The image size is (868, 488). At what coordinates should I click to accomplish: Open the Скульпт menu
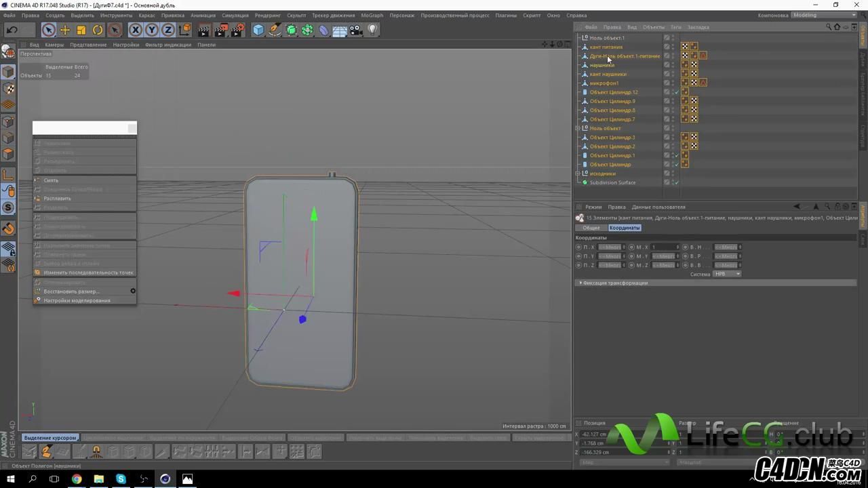tap(296, 15)
